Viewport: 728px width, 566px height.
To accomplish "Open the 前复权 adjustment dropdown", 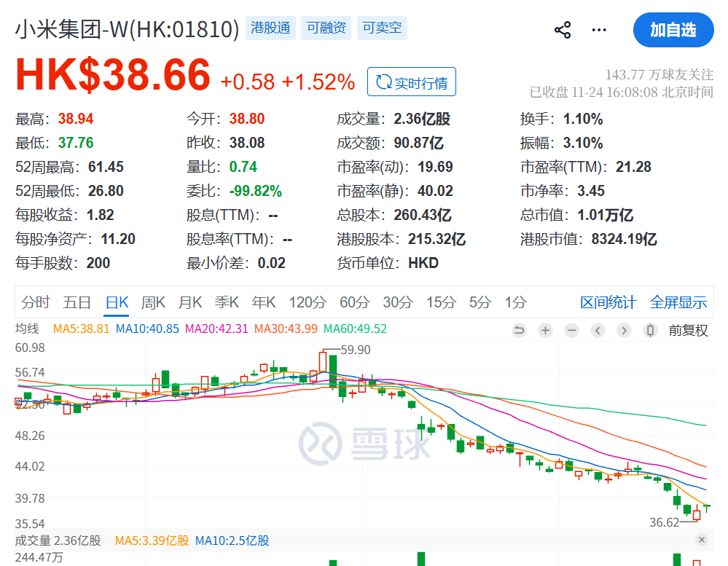I will pyautogui.click(x=688, y=330).
